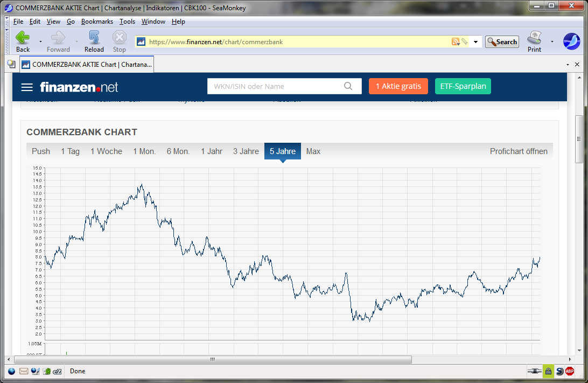Click the Profichart öffnen link
Viewport: 588px width, 383px height.
(x=519, y=151)
